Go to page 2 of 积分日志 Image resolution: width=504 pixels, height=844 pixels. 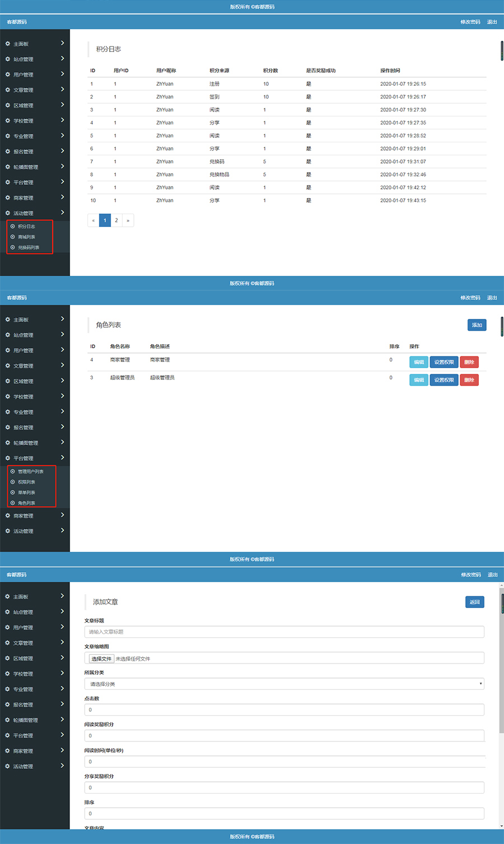pyautogui.click(x=116, y=220)
